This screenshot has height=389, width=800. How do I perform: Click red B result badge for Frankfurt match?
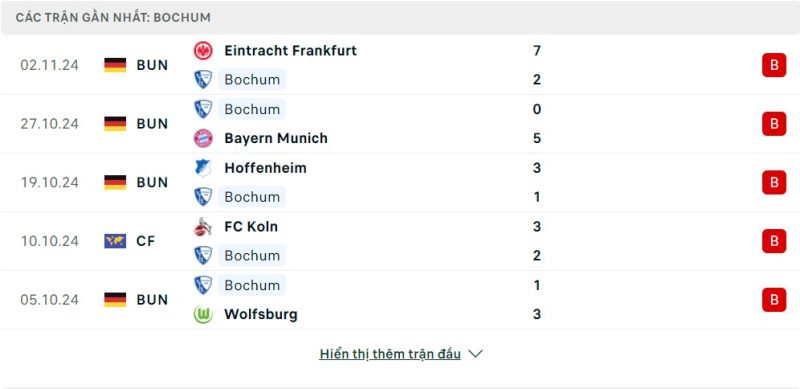pos(774,65)
